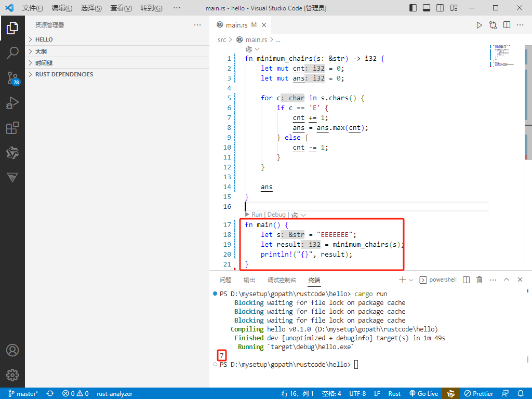
Task: Run the Rust file with play button
Action: coord(479,25)
